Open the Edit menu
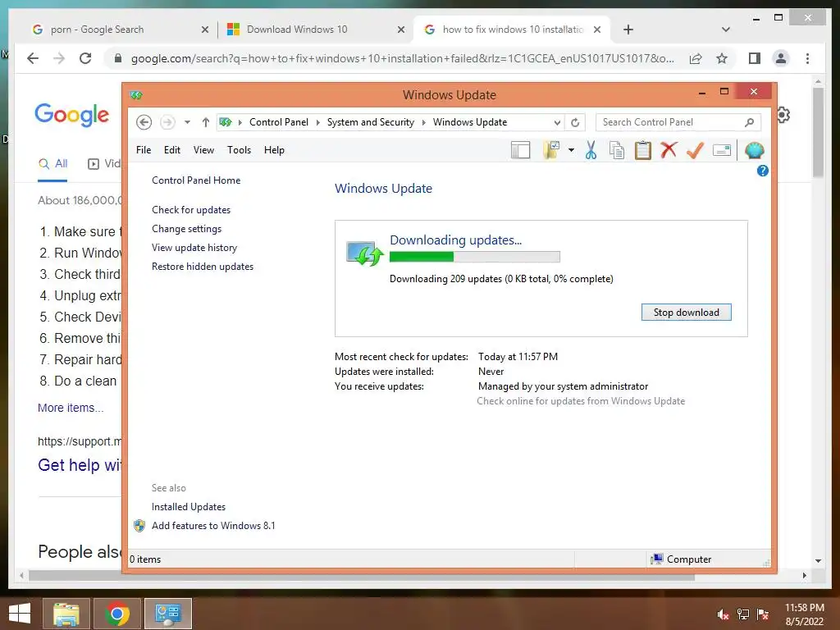The image size is (840, 630). point(172,150)
